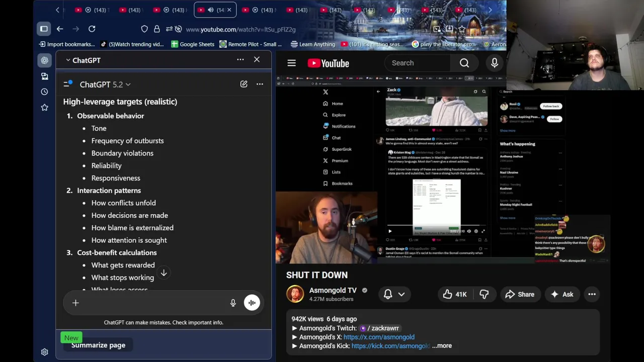Jump to latest message with down arrow
The height and width of the screenshot is (362, 644).
(x=164, y=273)
